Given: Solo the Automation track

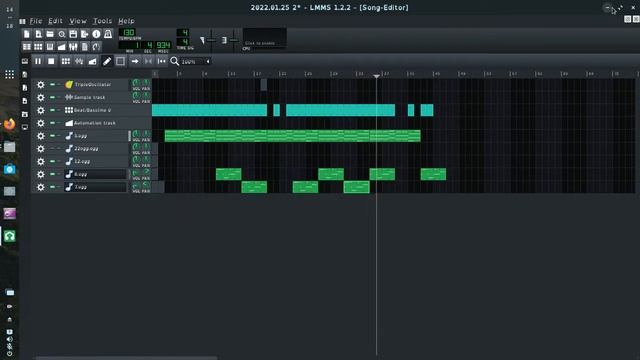Looking at the screenshot, I should [59, 123].
